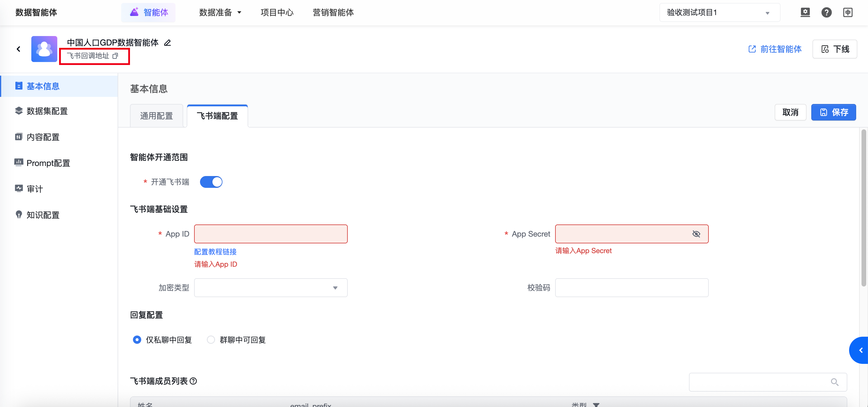Click the edit pencil icon beside agent name

pos(168,43)
